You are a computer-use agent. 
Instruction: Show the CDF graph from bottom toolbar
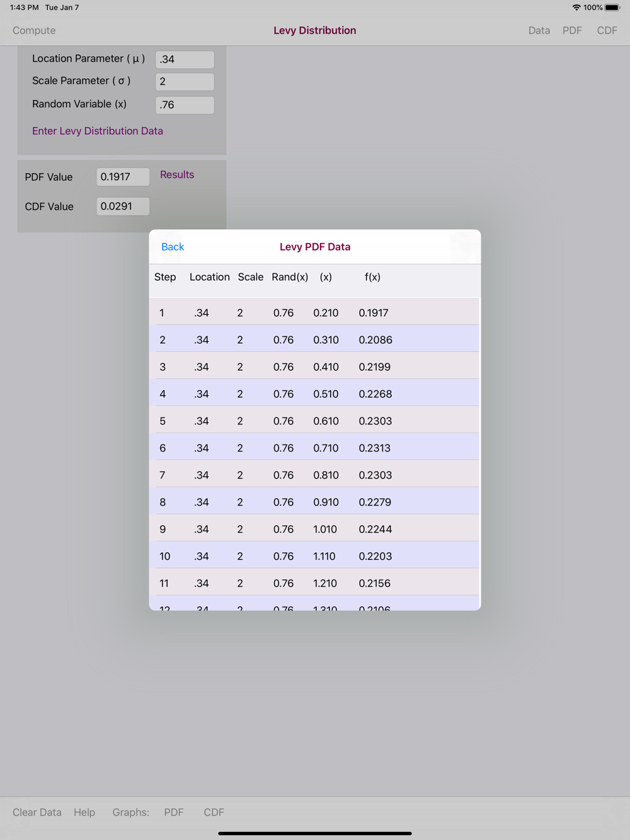point(214,812)
